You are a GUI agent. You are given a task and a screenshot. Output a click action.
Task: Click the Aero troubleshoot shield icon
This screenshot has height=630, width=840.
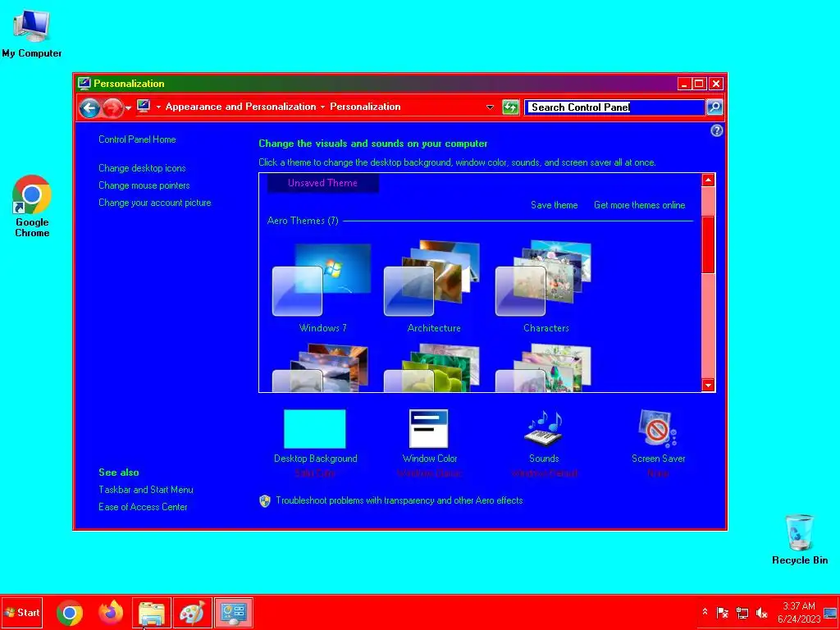[x=265, y=501]
